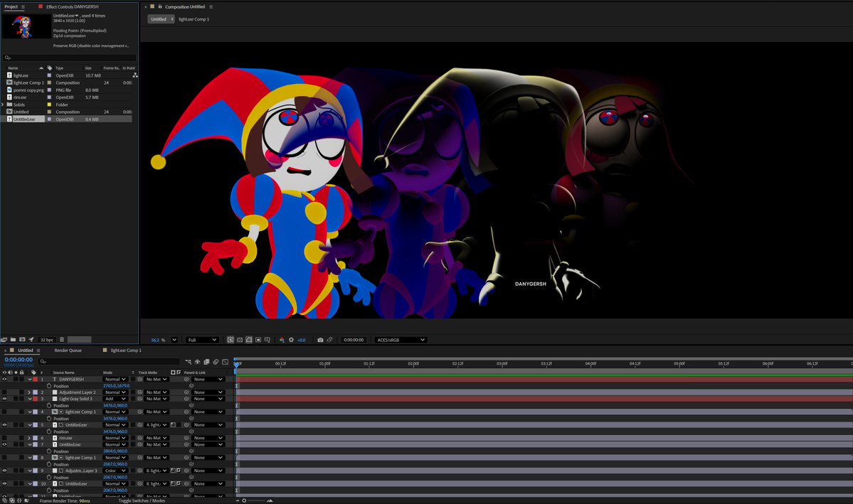Click the Interpret Footage icon in Project panel

4,340
